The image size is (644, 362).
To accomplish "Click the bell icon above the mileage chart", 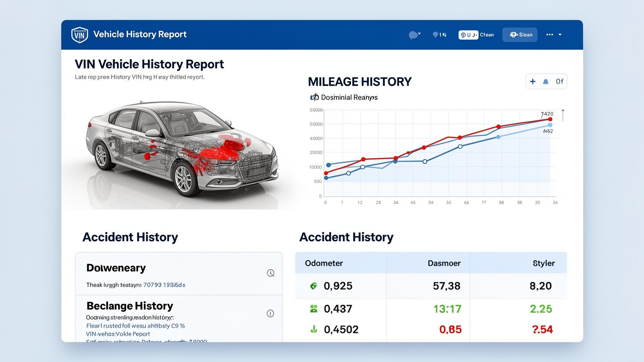I will (x=546, y=81).
